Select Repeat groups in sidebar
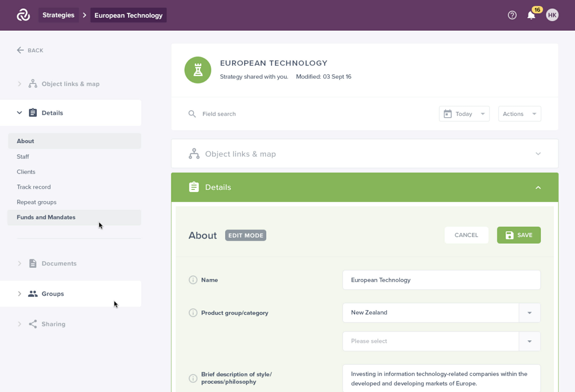Screen dimensions: 575x392 click(37, 202)
